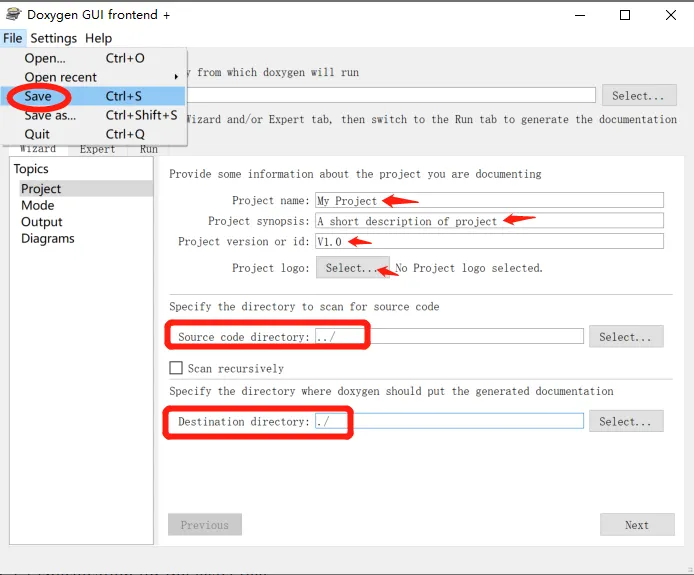Click Select... for the working directory
Viewport: 694px width, 575px height.
pos(639,95)
